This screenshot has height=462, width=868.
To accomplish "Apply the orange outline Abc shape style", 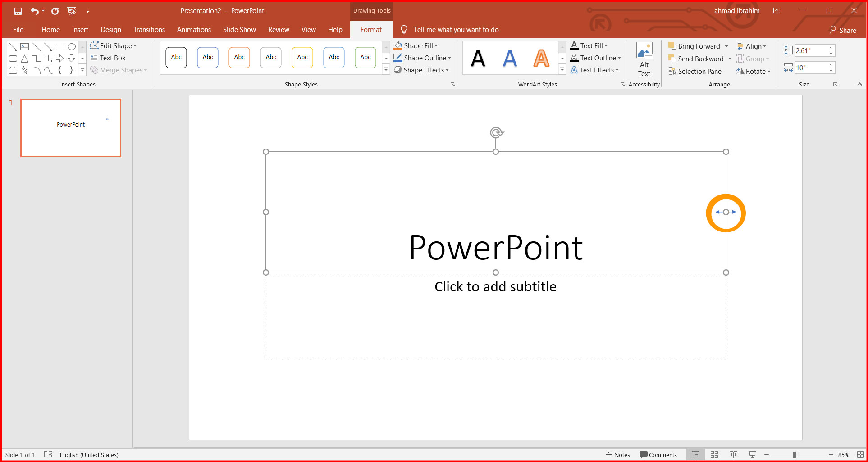I will pos(239,58).
